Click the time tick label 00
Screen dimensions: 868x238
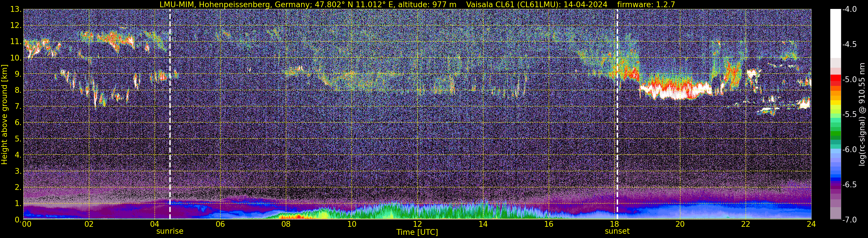(x=26, y=224)
